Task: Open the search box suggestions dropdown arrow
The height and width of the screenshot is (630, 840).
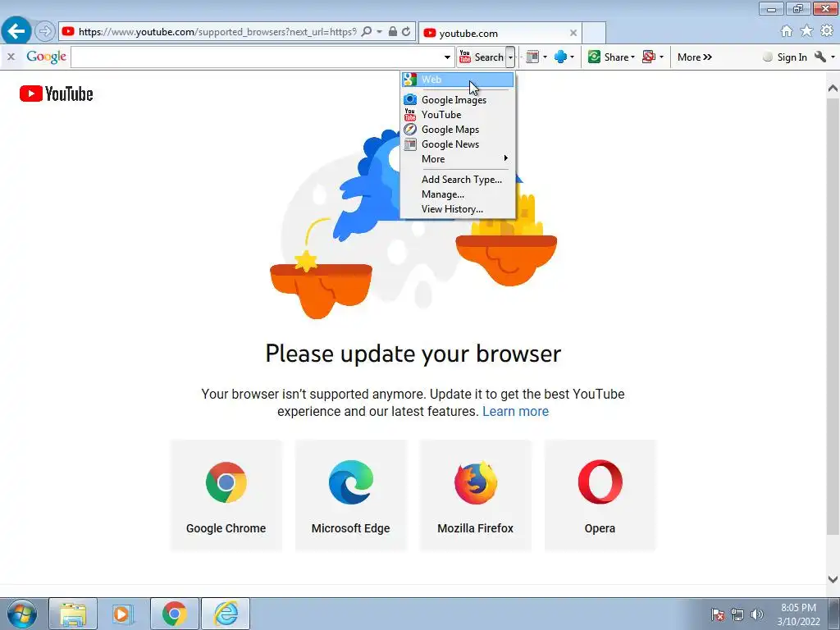Action: [447, 57]
